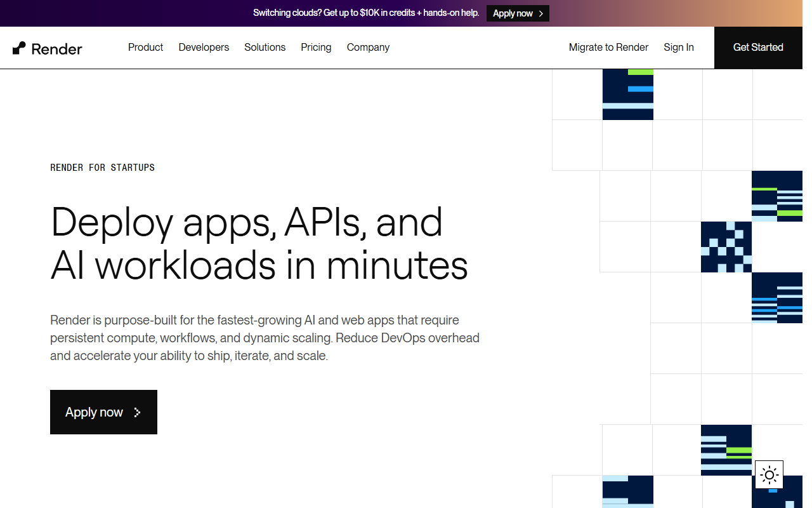This screenshot has height=508, width=812.
Task: Click the paragraph about persistent compute
Action: [x=265, y=338]
